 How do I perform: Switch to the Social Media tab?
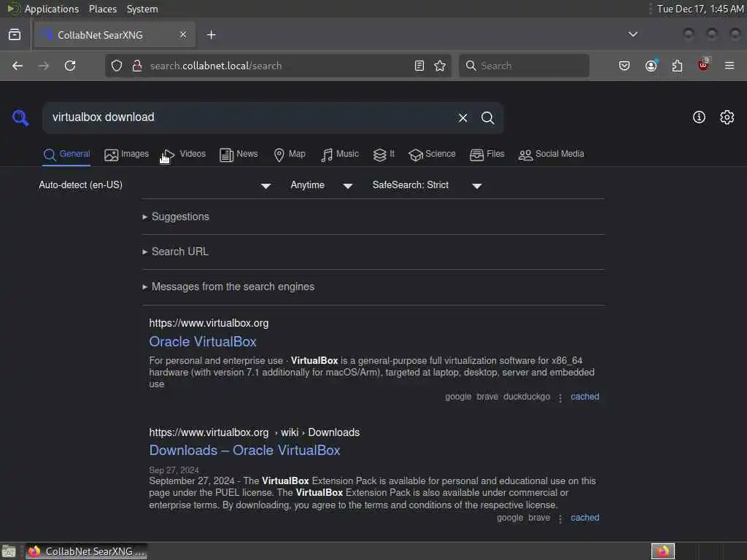coord(551,155)
